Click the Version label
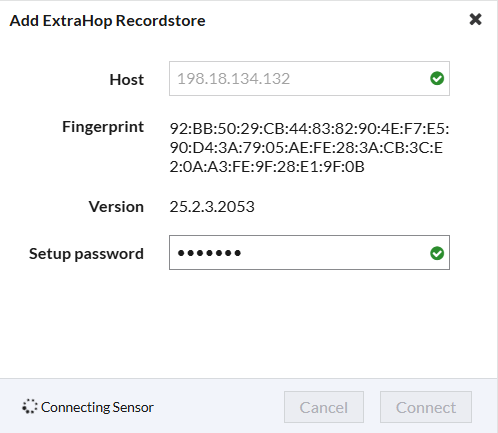 pos(116,207)
